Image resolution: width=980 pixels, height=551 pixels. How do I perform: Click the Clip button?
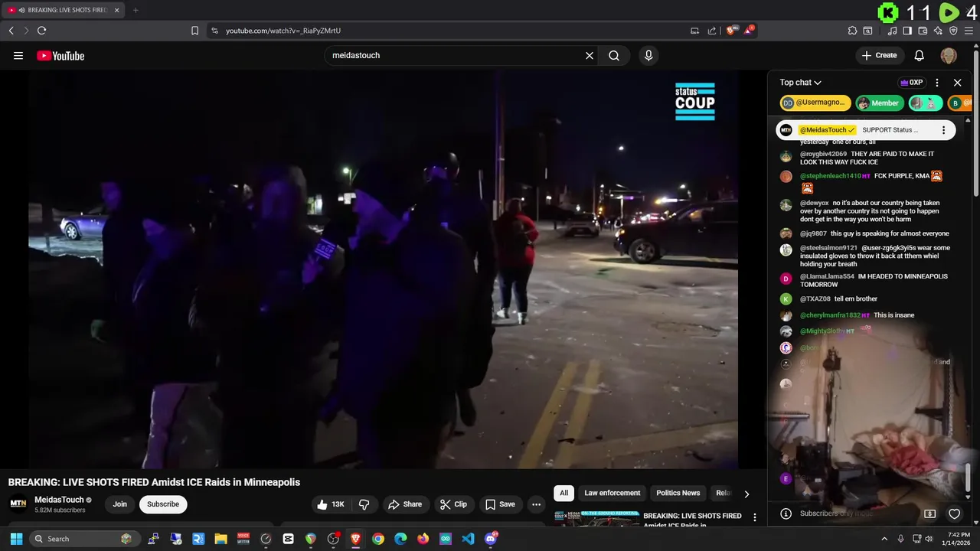click(453, 504)
